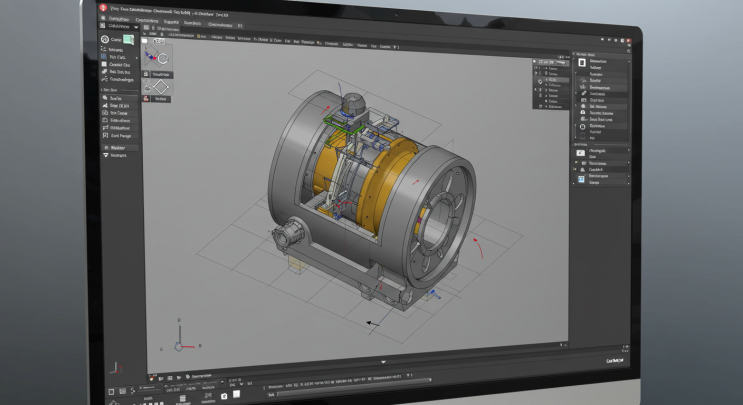Viewport: 743px width, 405px height.
Task: Click the wrench icon in right panel list
Action: pyautogui.click(x=584, y=94)
